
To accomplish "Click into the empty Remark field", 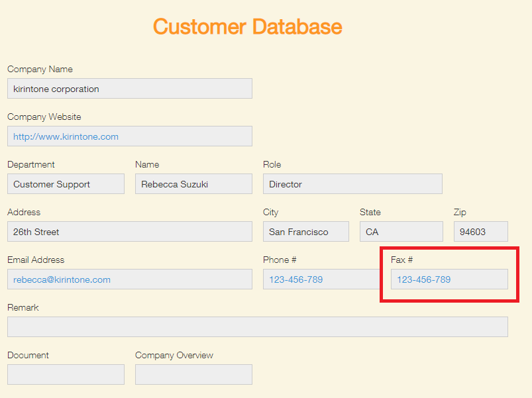I will click(257, 327).
